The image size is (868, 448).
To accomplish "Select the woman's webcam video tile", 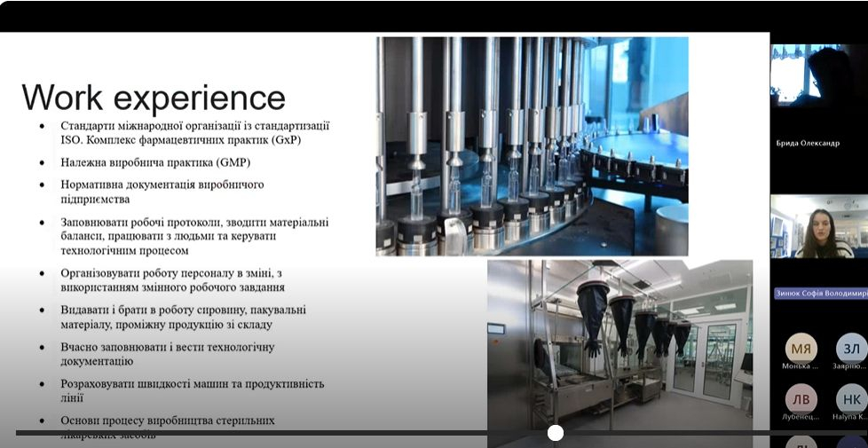I will (818, 228).
